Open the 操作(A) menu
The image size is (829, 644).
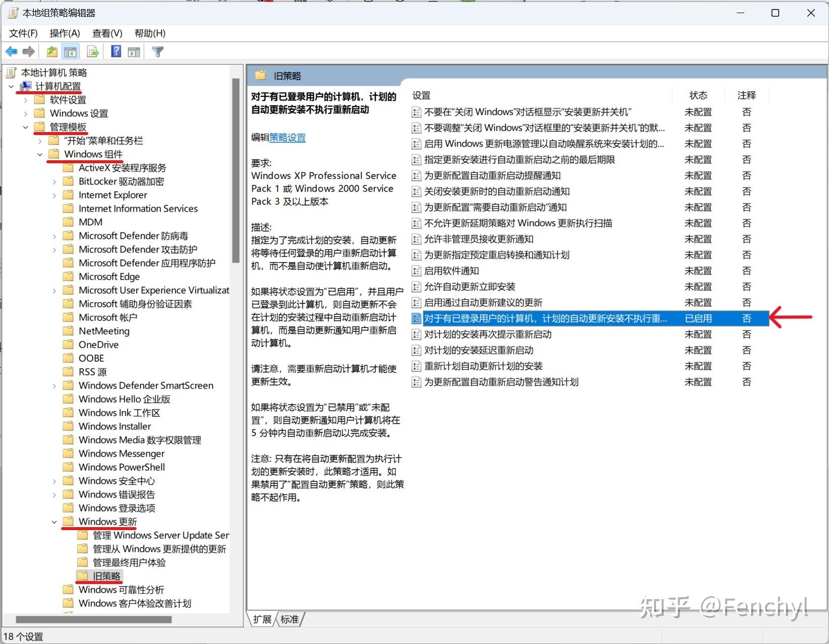tap(65, 33)
